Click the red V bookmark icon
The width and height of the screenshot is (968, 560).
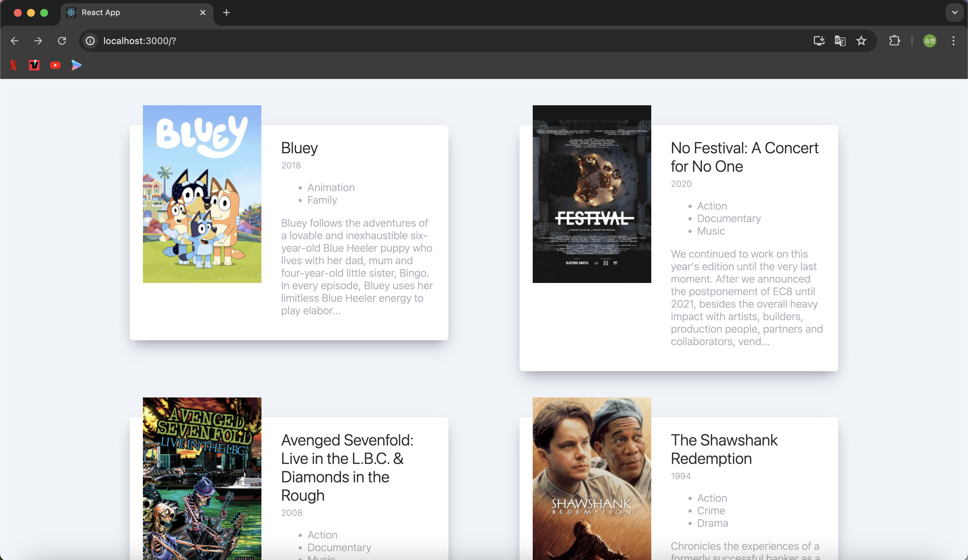(34, 65)
